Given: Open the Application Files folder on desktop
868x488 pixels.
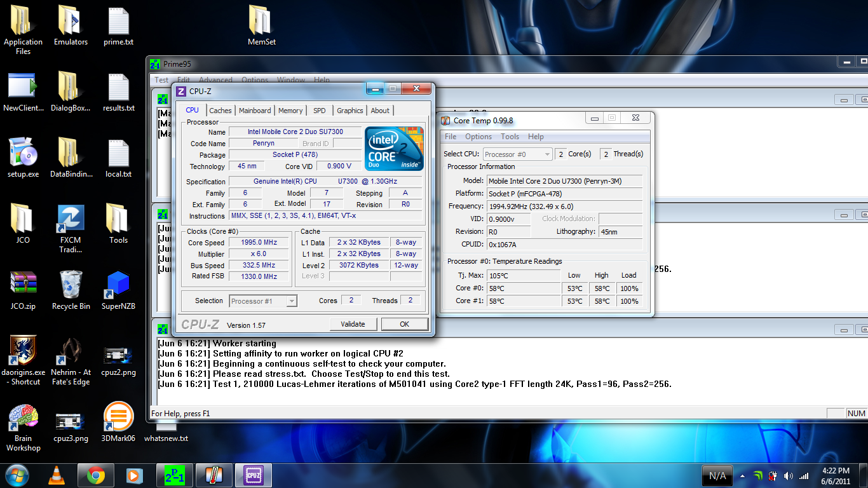Looking at the screenshot, I should click(x=23, y=29).
